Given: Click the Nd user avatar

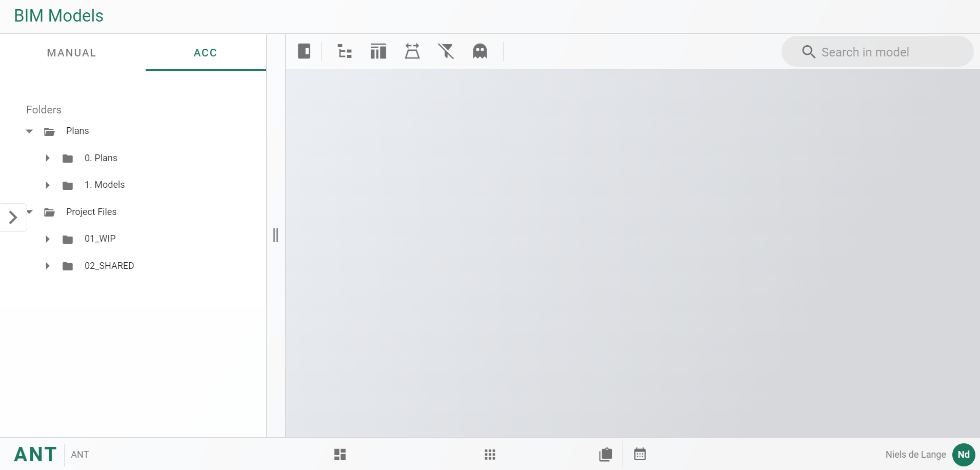Looking at the screenshot, I should click(x=964, y=455).
